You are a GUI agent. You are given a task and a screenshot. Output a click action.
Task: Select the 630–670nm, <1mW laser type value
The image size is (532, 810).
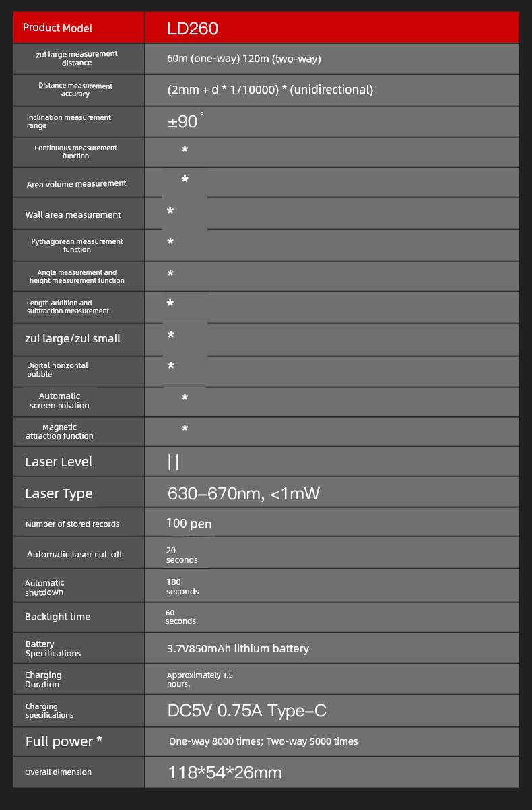click(x=243, y=494)
